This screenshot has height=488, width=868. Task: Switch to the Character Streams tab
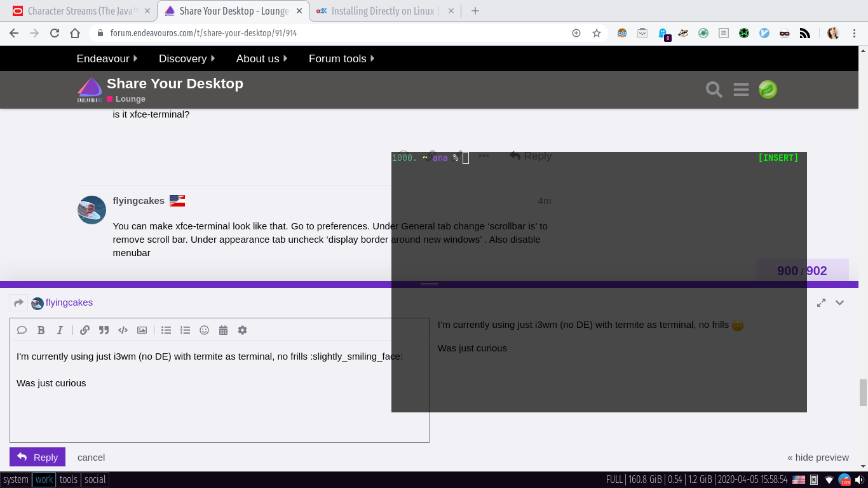(x=83, y=11)
